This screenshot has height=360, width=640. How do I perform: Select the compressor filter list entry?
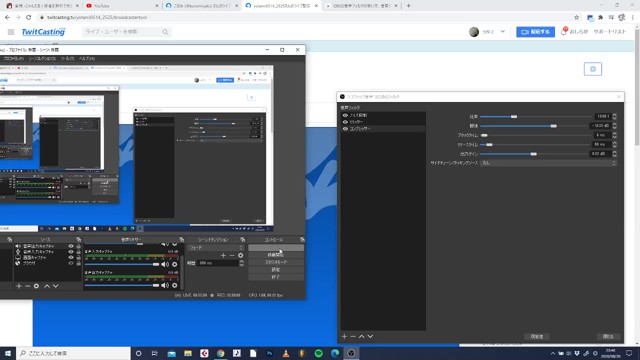[x=383, y=129]
